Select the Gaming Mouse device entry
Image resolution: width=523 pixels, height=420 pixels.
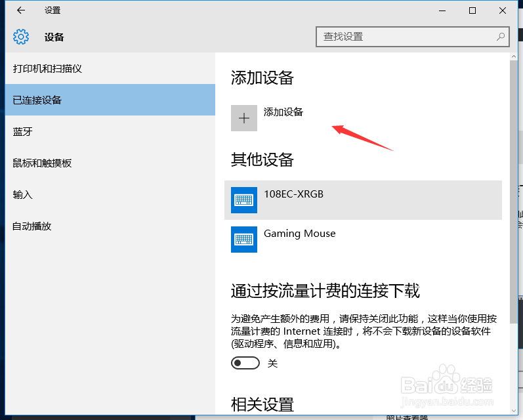pyautogui.click(x=363, y=240)
